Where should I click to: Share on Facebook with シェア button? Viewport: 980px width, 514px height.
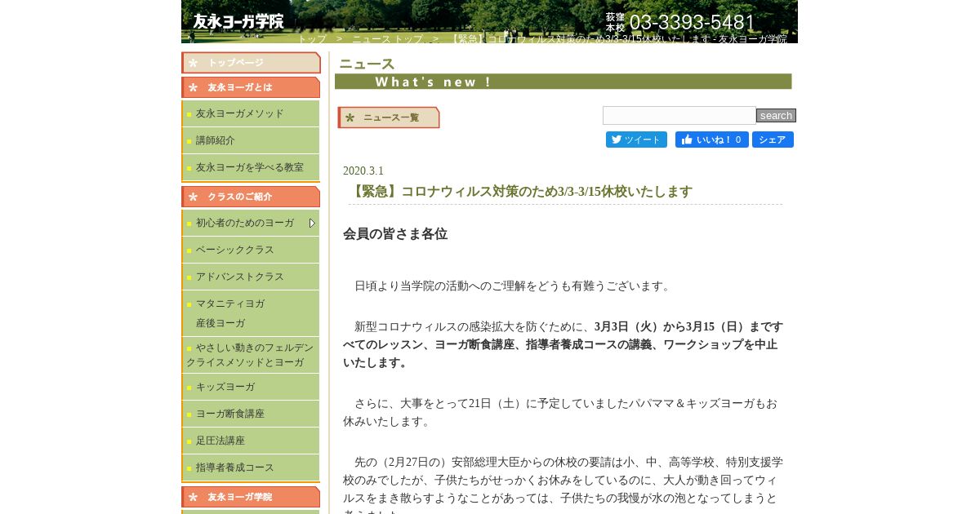(x=773, y=140)
